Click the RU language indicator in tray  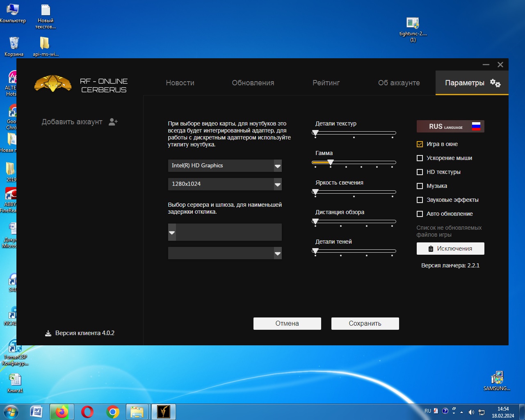tap(428, 411)
